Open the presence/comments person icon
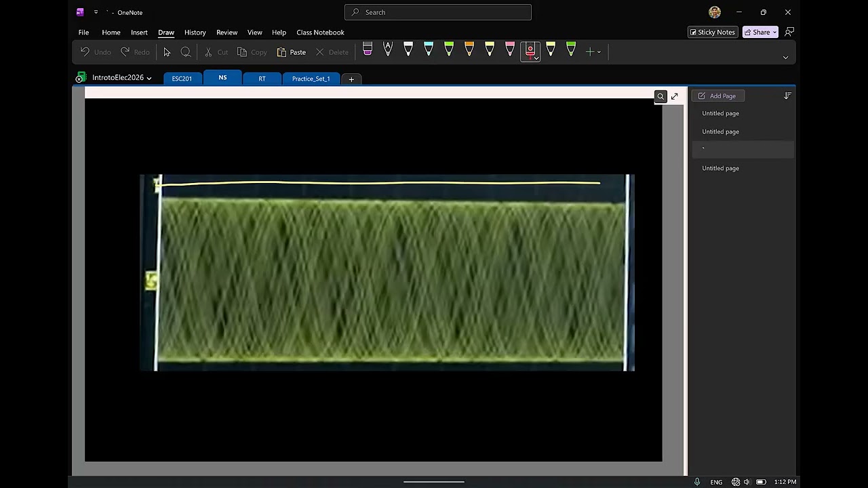Image resolution: width=868 pixels, height=488 pixels. coord(789,32)
